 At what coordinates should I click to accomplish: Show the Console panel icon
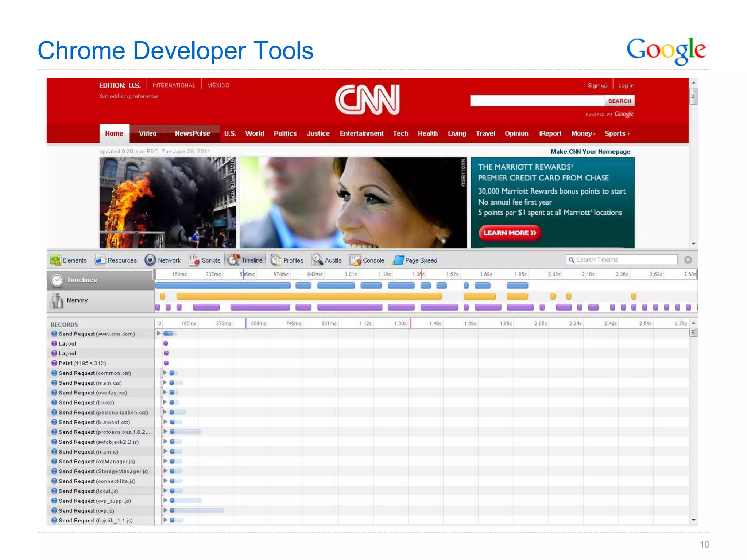pyautogui.click(x=355, y=260)
